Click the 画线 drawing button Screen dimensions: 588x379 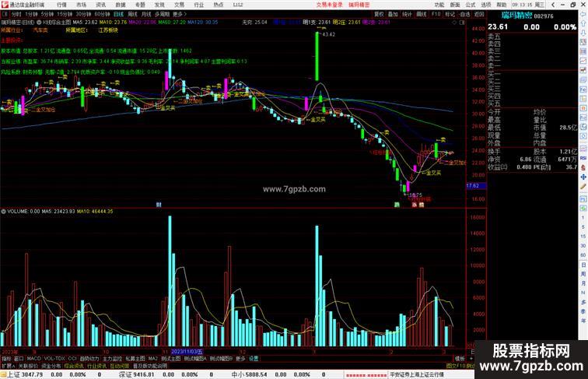[x=422, y=14]
